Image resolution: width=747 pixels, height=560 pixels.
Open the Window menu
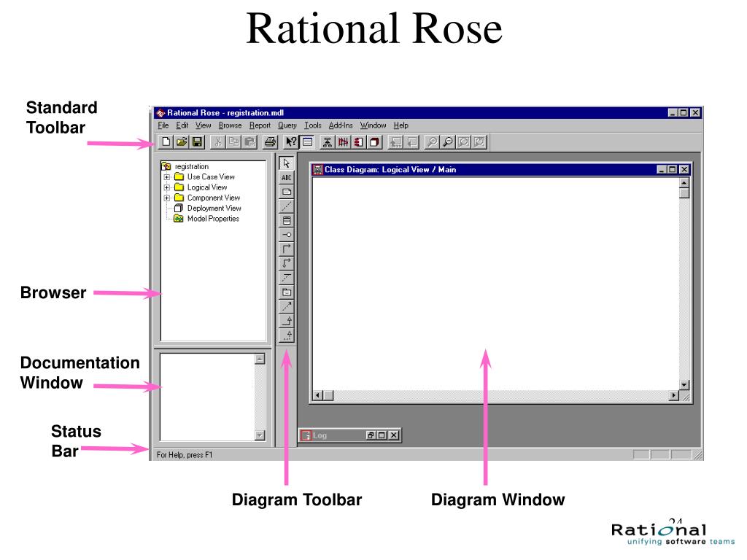[x=373, y=125]
